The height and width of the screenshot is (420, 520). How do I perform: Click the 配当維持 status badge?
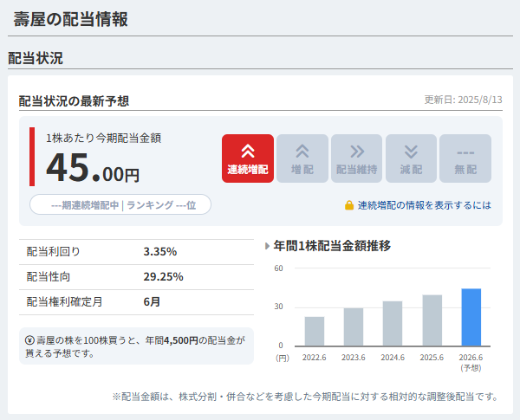(x=356, y=158)
